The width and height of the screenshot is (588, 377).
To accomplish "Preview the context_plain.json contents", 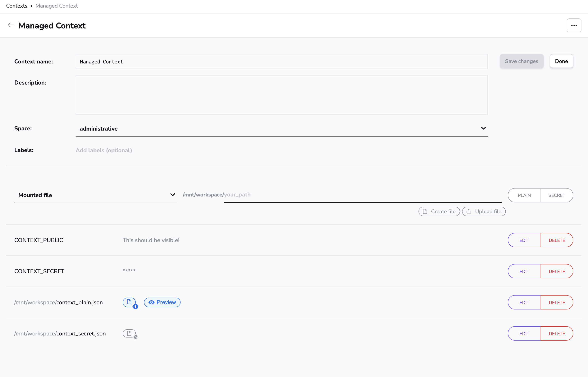I will [162, 302].
